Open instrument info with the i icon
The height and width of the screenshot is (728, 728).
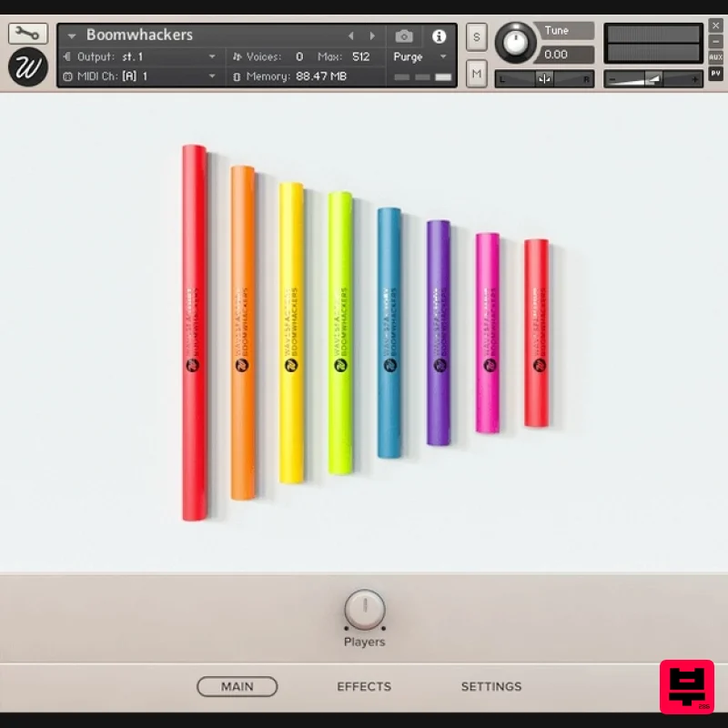point(440,35)
